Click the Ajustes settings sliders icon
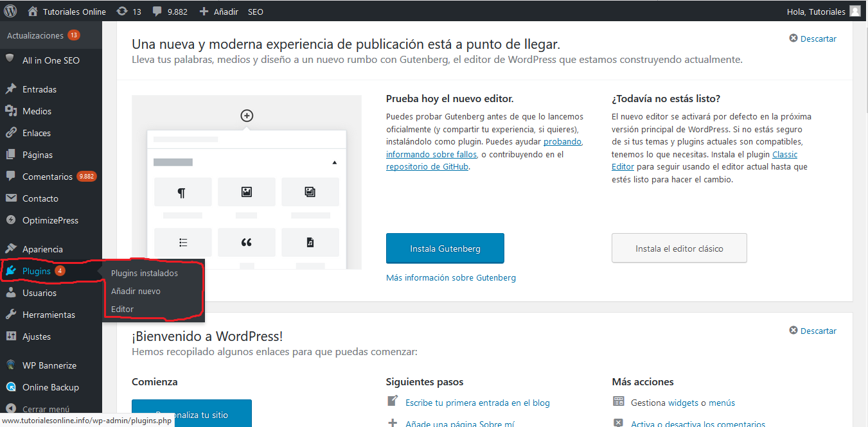 point(11,336)
